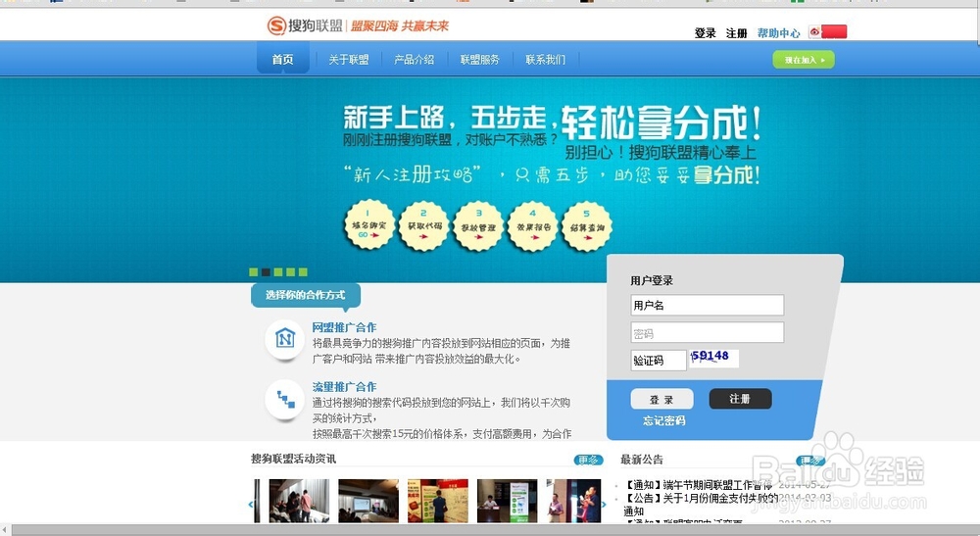Click the 登录 button in login panel
This screenshot has width=980, height=536.
pyautogui.click(x=661, y=399)
